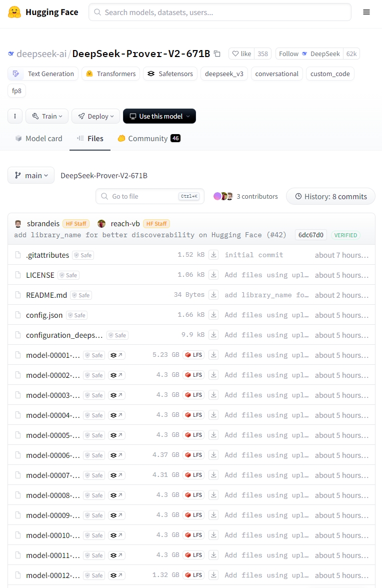The height and width of the screenshot is (588, 382).
Task: View the 3 contributors avatars
Action: tap(223, 196)
